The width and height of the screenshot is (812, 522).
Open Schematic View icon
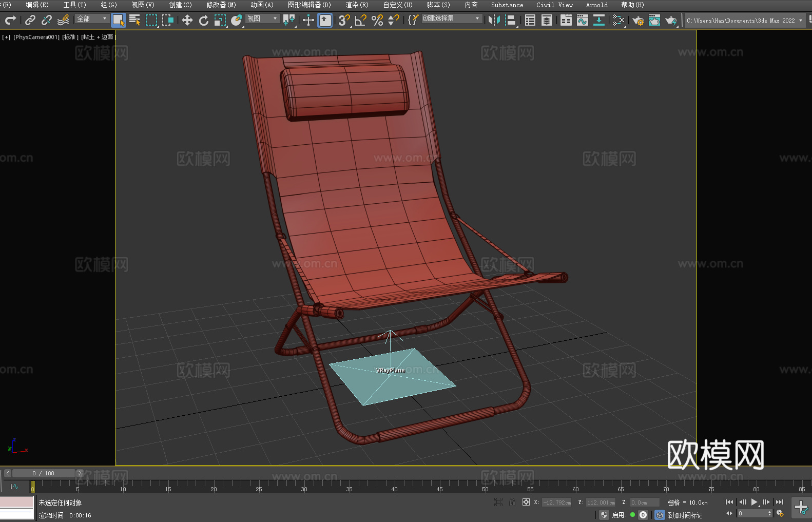[x=618, y=20]
